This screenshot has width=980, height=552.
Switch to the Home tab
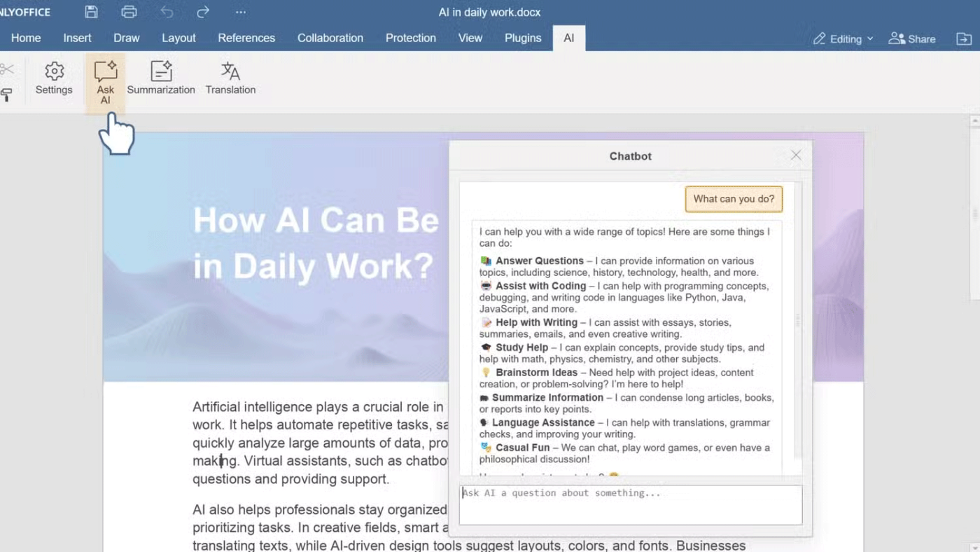(x=26, y=38)
